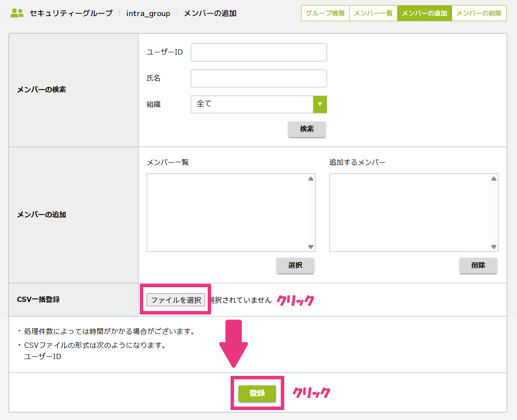Click the note CSVファイルの形式は次のようになります

(x=95, y=345)
